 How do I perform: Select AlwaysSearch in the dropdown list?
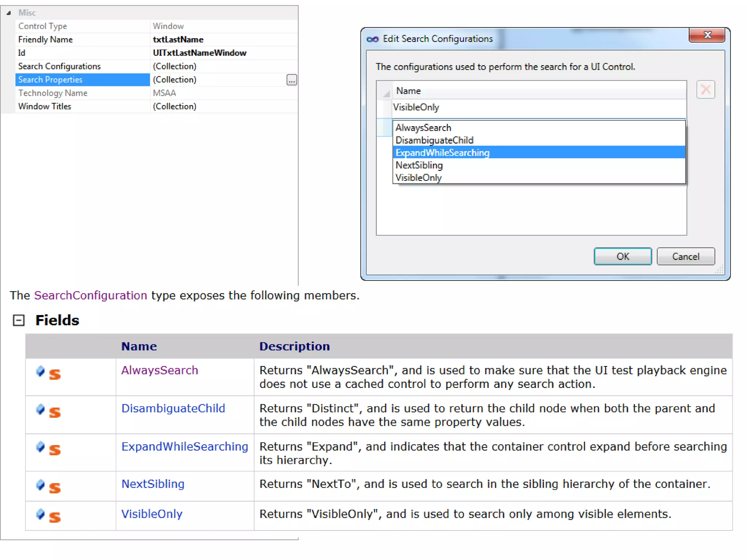coord(423,128)
